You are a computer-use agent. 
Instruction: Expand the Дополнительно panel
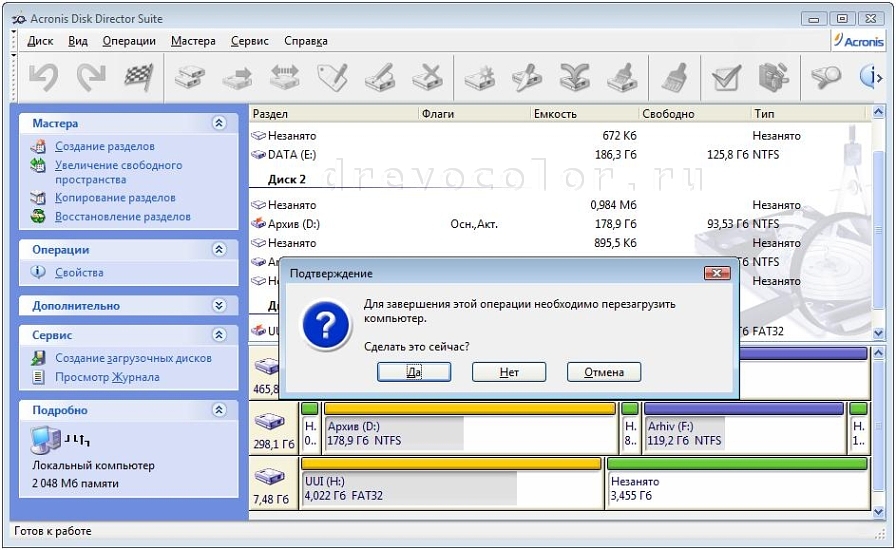[x=219, y=305]
